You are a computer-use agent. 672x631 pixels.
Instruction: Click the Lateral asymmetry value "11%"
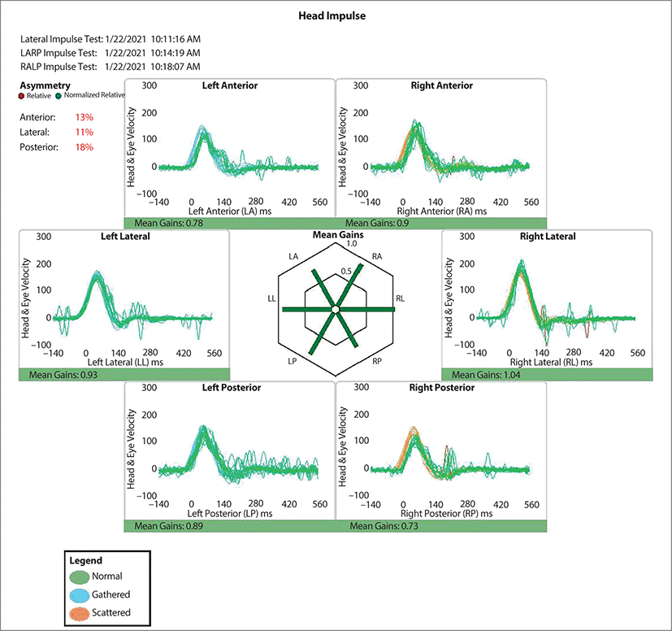click(85, 132)
